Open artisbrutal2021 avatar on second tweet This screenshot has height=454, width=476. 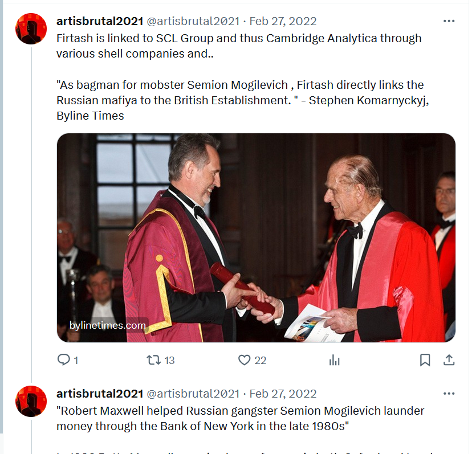(31, 401)
